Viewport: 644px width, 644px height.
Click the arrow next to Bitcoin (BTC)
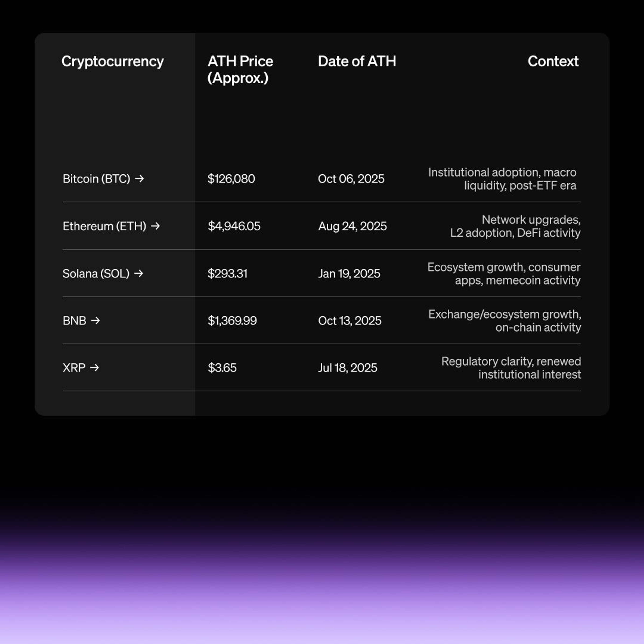[x=139, y=179]
